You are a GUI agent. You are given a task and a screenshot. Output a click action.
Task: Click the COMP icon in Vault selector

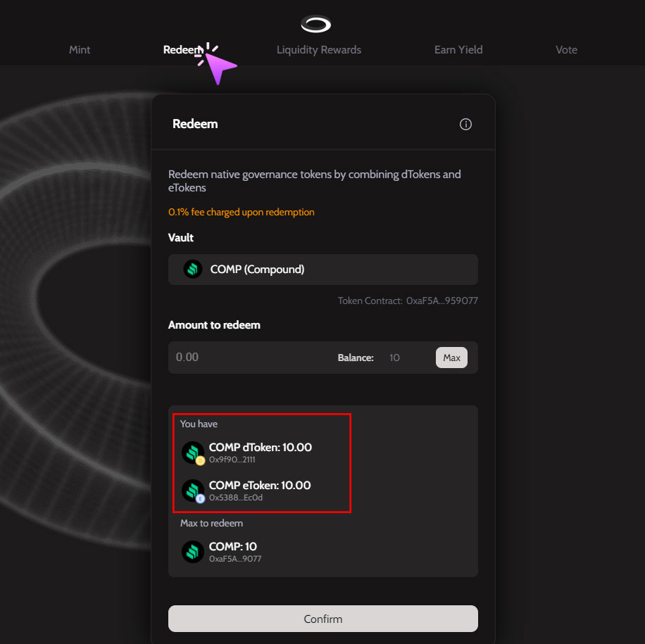pos(193,270)
